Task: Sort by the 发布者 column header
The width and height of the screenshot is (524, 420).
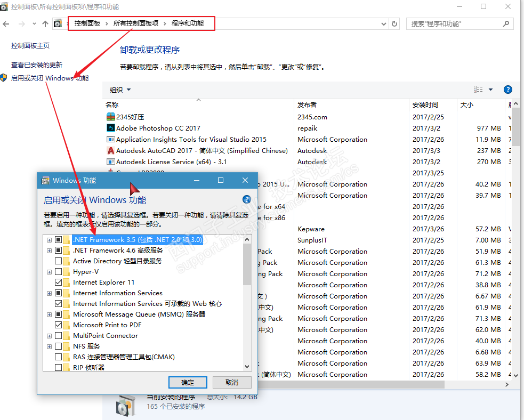Action: click(352, 104)
